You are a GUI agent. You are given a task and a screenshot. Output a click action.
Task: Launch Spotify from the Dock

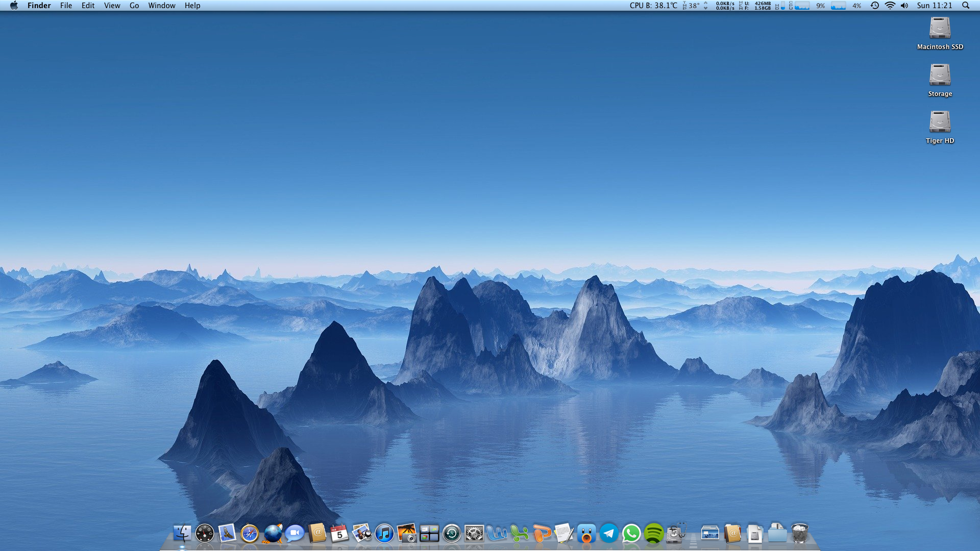coord(654,534)
